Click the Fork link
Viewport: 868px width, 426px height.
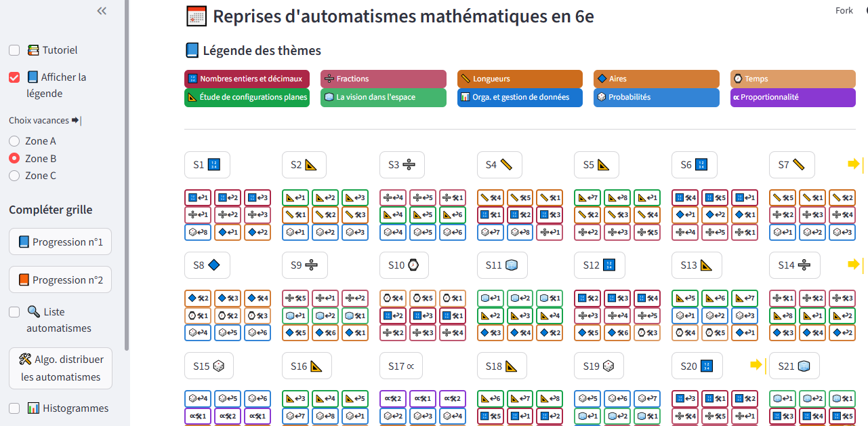(x=844, y=10)
